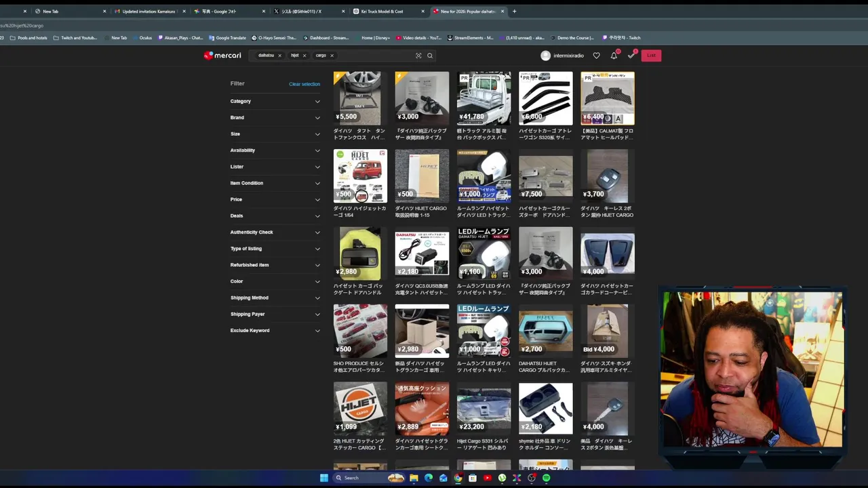The width and height of the screenshot is (868, 488).
Task: Open the Mercari logo home link
Action: click(222, 56)
